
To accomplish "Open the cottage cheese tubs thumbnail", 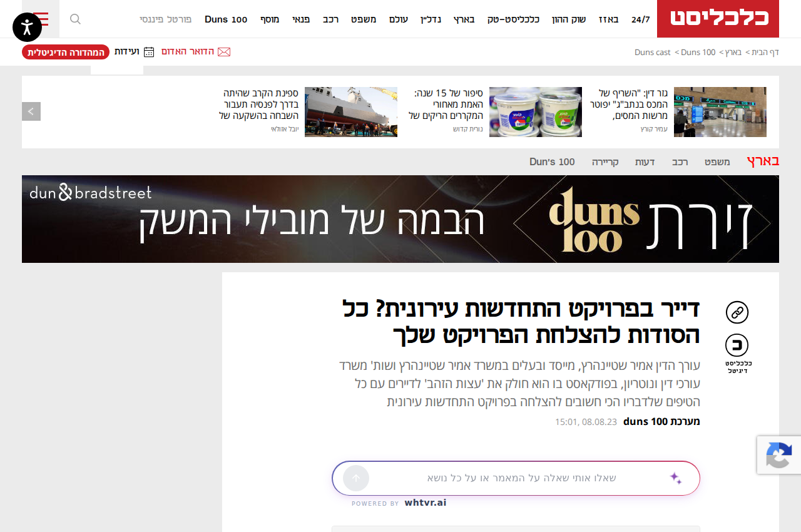I will (536, 112).
